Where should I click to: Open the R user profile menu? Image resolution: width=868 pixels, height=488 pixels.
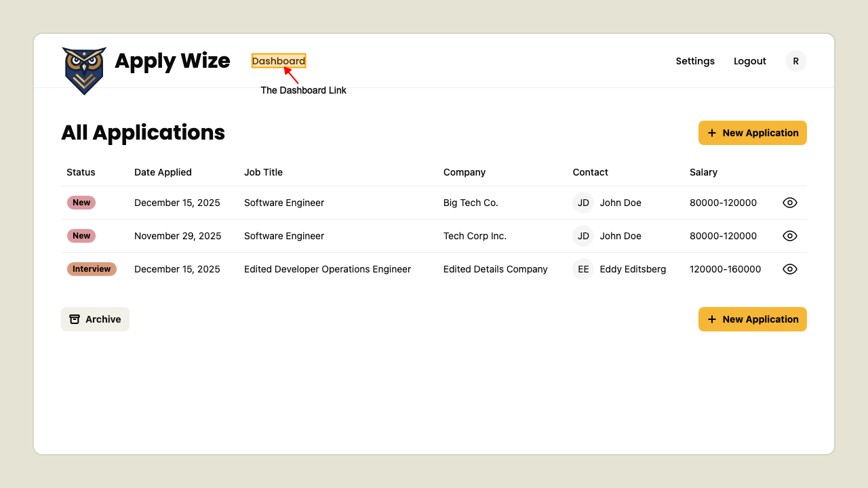point(795,60)
